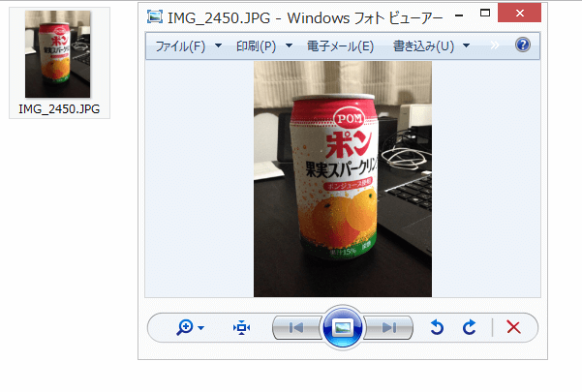
Task: Click the 電子メール(E) menu item
Action: (x=340, y=46)
